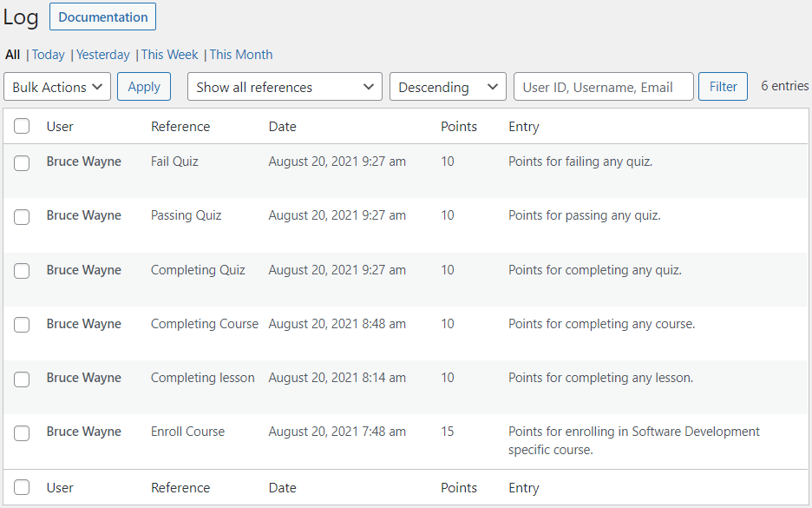Check the Fail Quiz entry checkbox

pos(22,162)
